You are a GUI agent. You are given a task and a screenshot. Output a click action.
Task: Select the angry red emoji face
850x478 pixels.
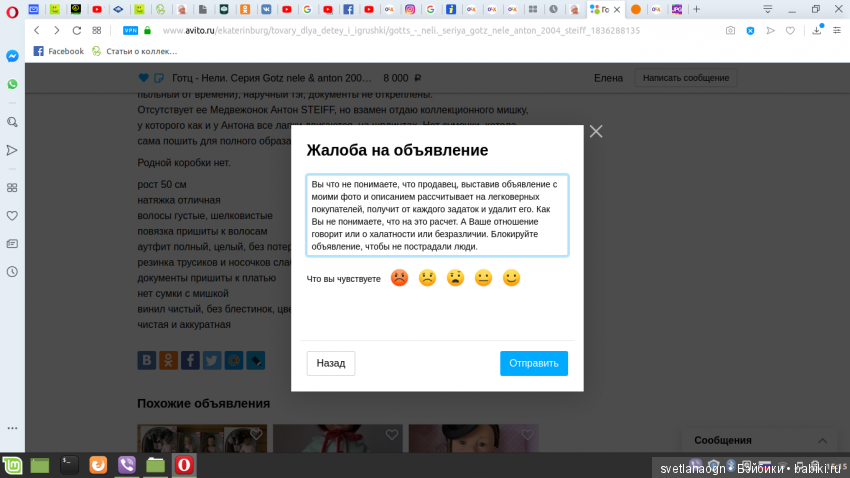click(x=399, y=278)
